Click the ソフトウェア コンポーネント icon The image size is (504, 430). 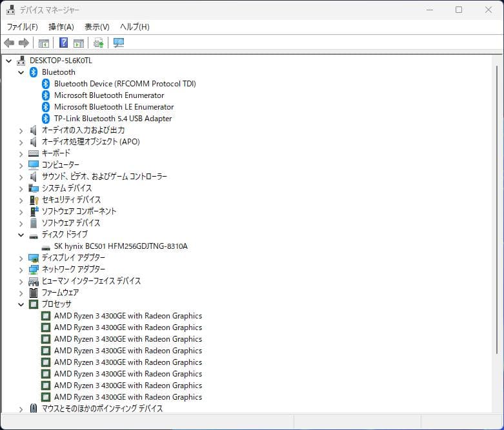[34, 211]
